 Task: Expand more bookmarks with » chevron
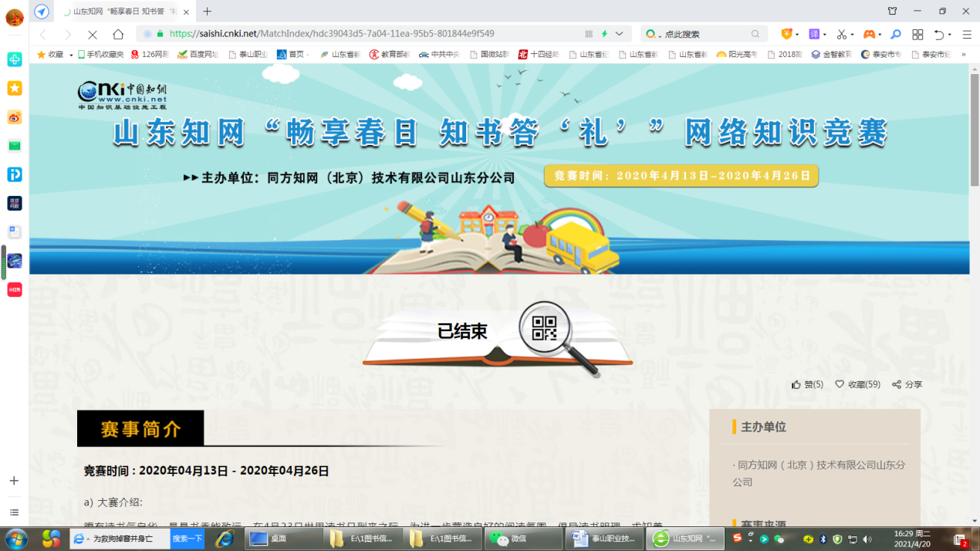(963, 55)
